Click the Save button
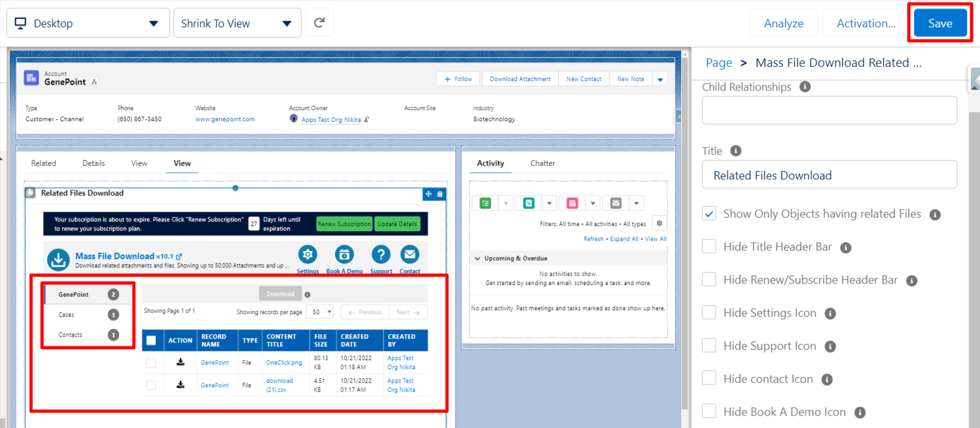980x428 pixels. 940,23
